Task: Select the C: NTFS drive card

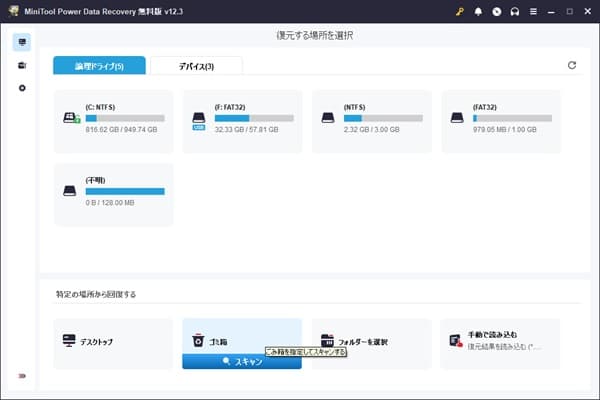Action: click(114, 121)
